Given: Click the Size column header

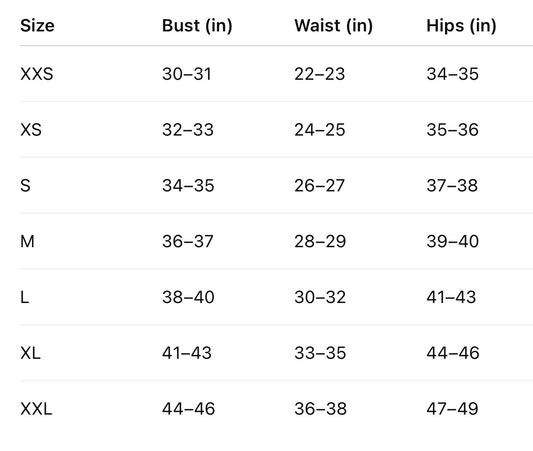Looking at the screenshot, I should [x=37, y=25].
